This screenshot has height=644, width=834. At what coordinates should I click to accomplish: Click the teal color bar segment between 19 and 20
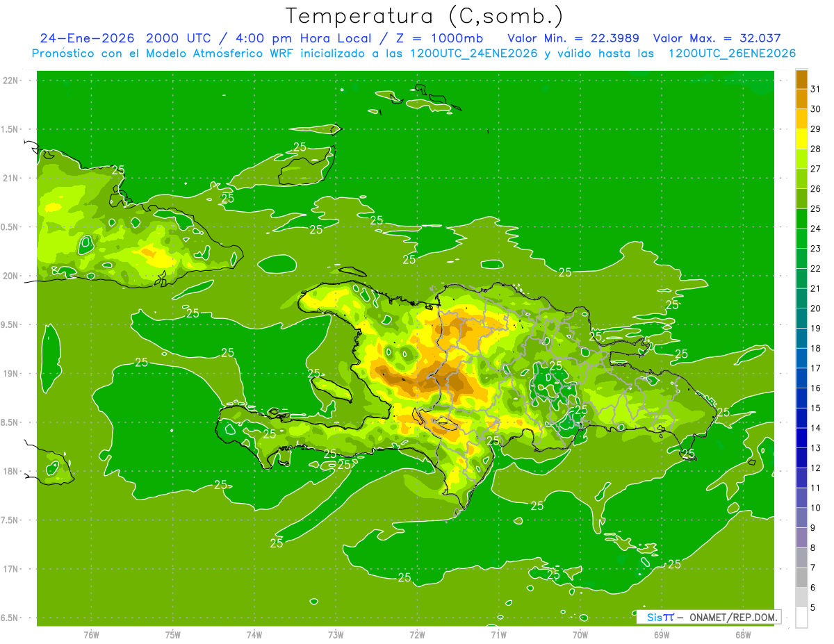801,318
